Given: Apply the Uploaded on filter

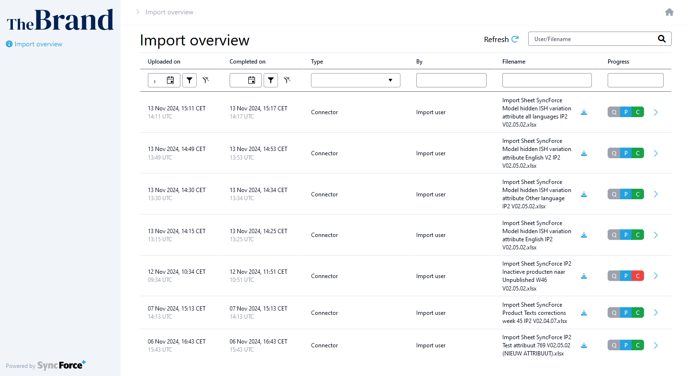Looking at the screenshot, I should click(190, 80).
